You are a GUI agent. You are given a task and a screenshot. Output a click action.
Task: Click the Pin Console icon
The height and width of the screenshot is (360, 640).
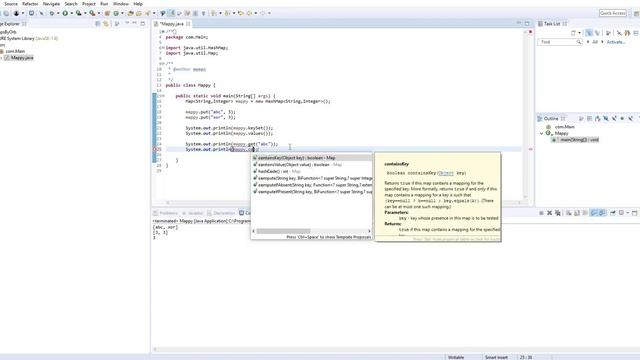pyautogui.click(x=613, y=213)
